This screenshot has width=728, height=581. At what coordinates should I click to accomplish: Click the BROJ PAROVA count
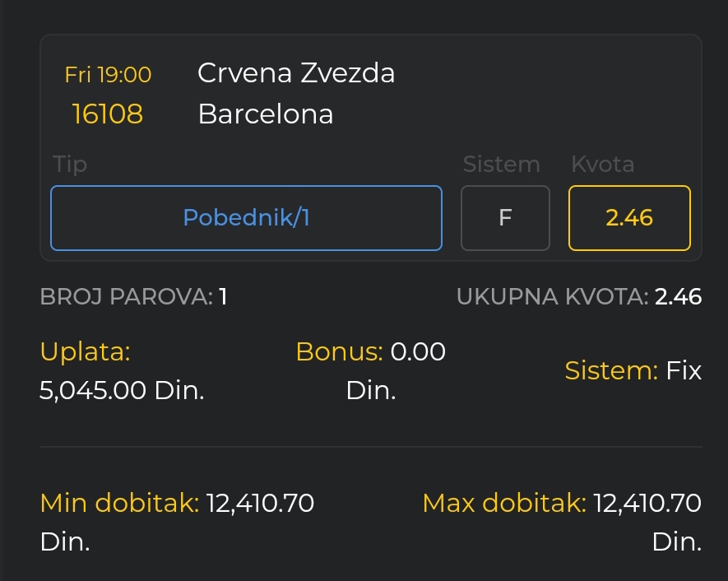[223, 297]
